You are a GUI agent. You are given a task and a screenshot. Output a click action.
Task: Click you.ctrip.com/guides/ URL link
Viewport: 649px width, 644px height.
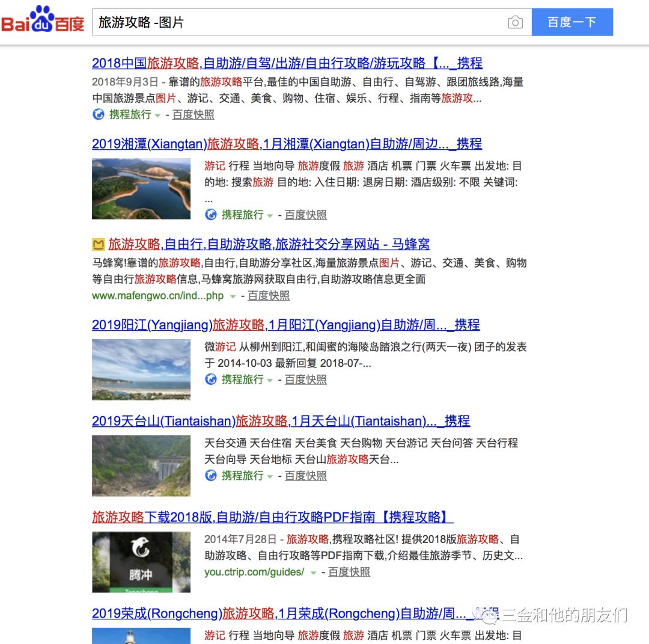254,572
